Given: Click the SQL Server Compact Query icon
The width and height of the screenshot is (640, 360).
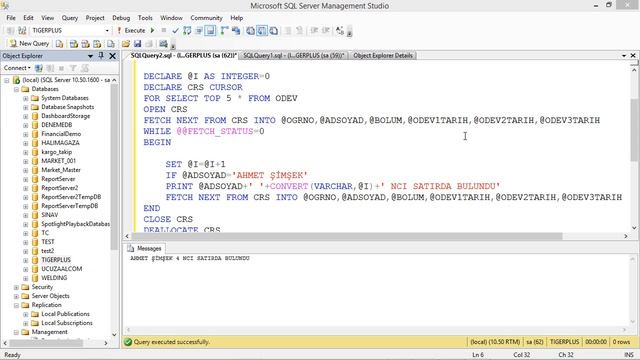Looking at the screenshot, I should point(111,44).
